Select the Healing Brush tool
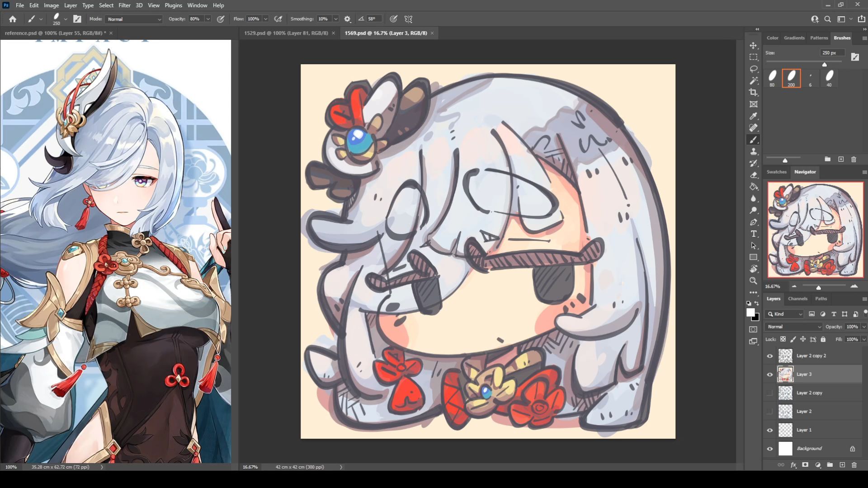 click(x=753, y=128)
